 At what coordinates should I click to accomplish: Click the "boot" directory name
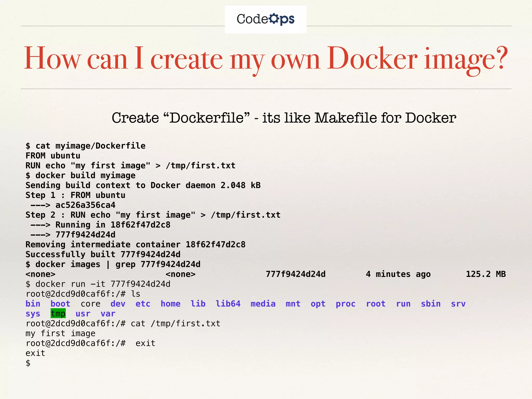pos(61,304)
